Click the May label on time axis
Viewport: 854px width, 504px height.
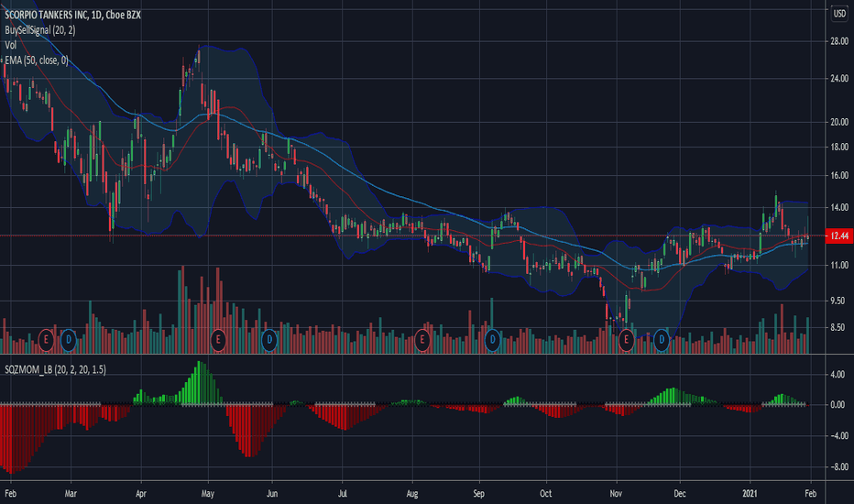click(x=207, y=494)
